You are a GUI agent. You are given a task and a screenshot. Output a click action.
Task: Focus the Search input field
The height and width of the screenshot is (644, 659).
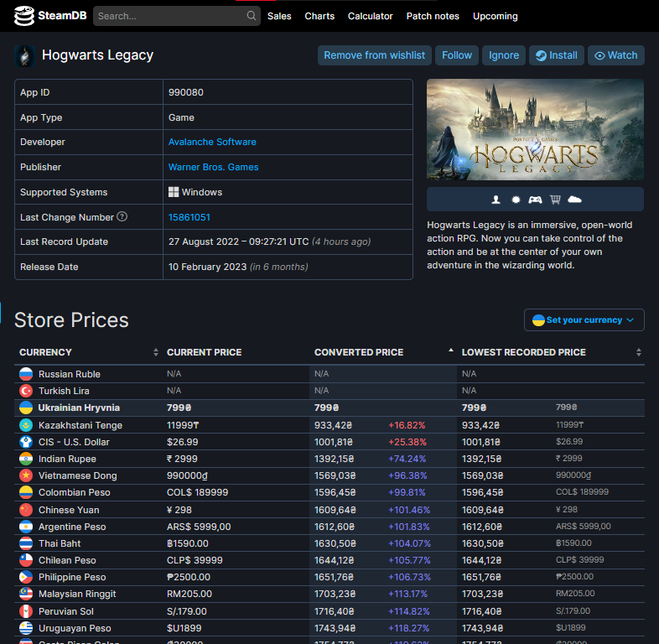(x=177, y=16)
